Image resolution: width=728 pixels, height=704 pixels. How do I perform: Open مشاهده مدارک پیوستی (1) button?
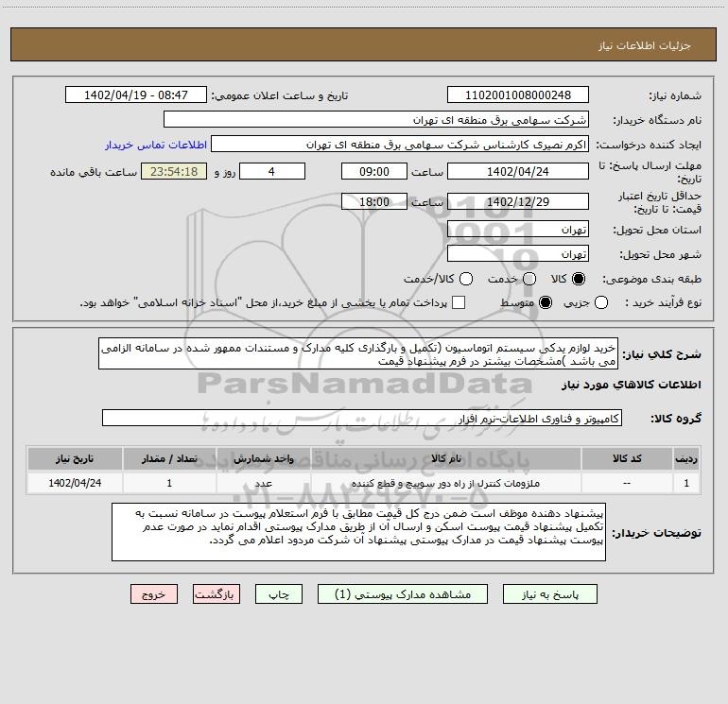(403, 594)
